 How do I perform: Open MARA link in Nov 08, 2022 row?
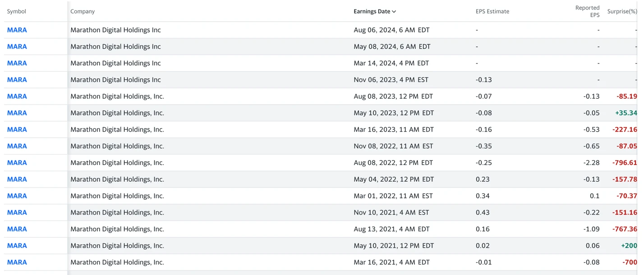(17, 146)
